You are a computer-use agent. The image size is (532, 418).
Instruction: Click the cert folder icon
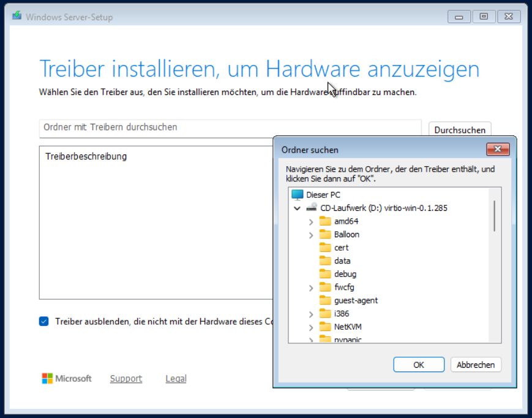(x=325, y=248)
